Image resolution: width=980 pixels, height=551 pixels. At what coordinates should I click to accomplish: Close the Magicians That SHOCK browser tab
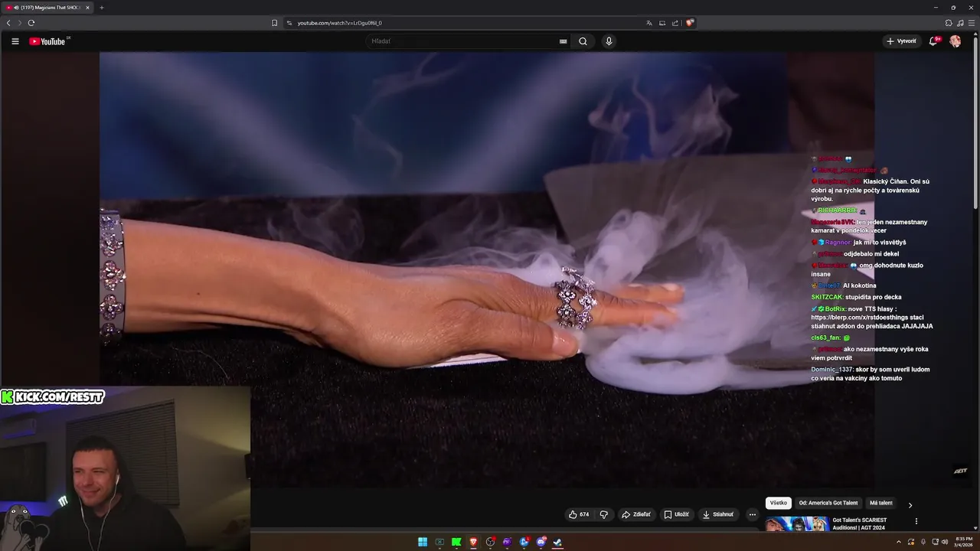coord(87,8)
